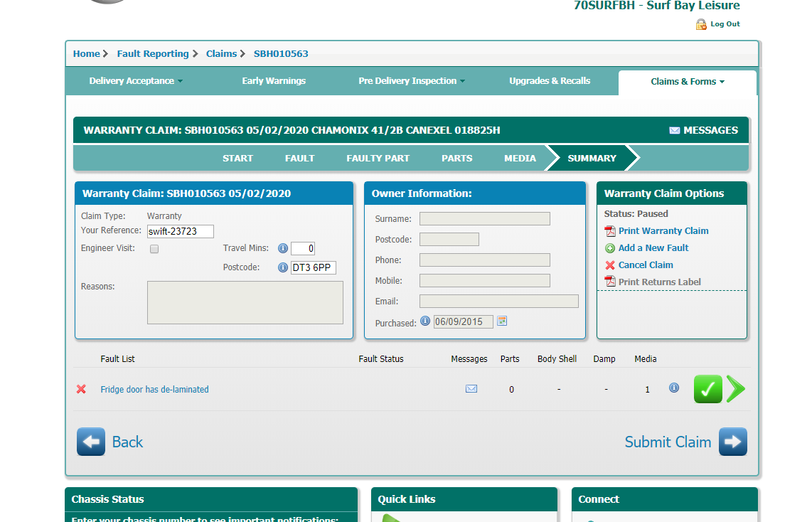Click the info icon beside Postcode
The width and height of the screenshot is (812, 522).
coord(282,267)
